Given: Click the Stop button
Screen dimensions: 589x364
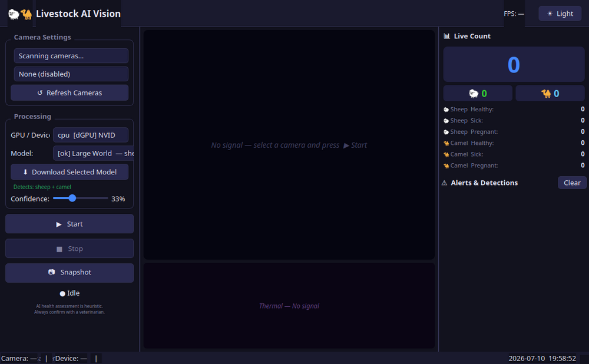Looking at the screenshot, I should (x=70, y=249).
